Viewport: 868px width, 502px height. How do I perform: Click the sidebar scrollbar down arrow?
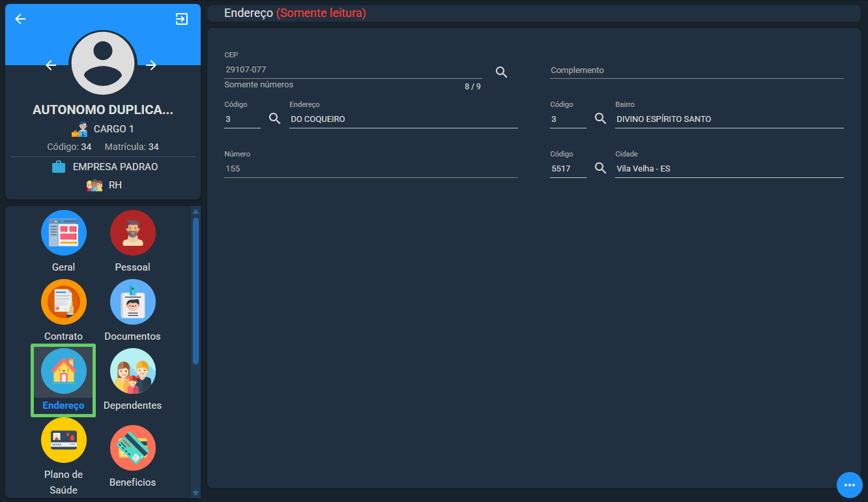(x=195, y=494)
